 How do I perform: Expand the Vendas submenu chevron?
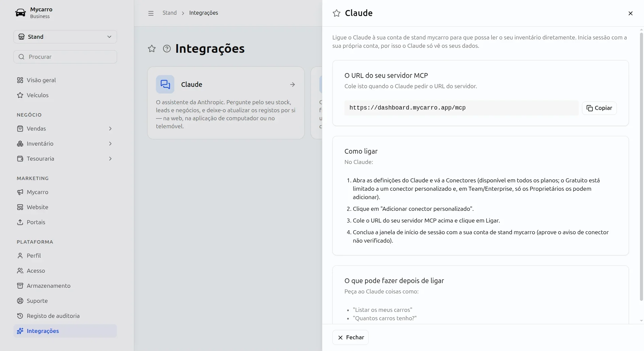(110, 129)
